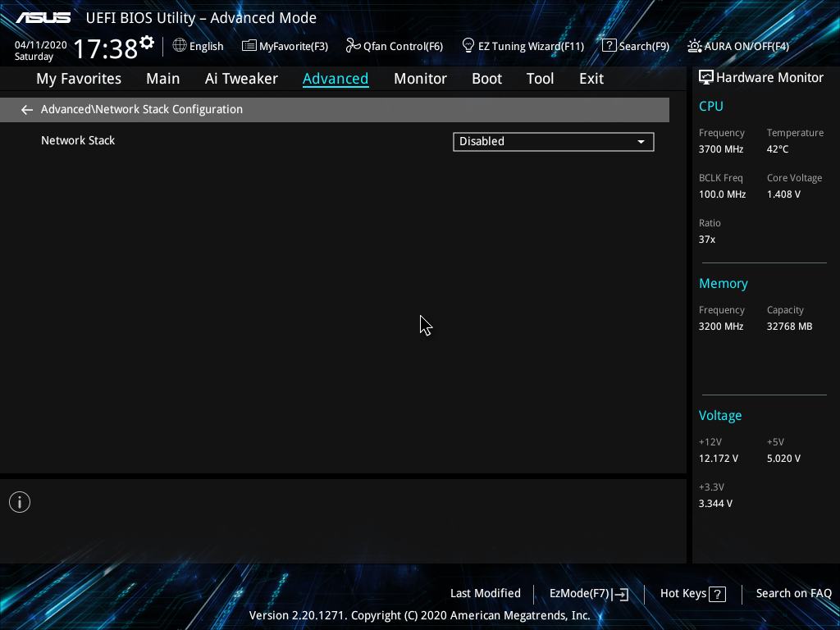Switch to the Ai Tweaker tab

tap(241, 79)
